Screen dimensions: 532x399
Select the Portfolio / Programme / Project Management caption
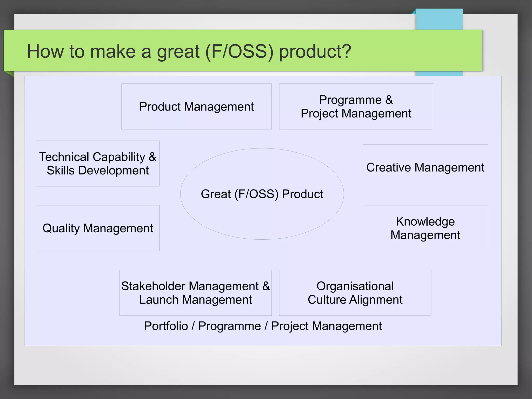(263, 326)
